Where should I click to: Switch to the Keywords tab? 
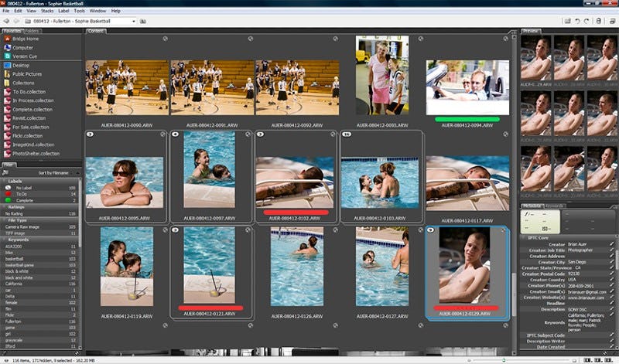pyautogui.click(x=555, y=206)
